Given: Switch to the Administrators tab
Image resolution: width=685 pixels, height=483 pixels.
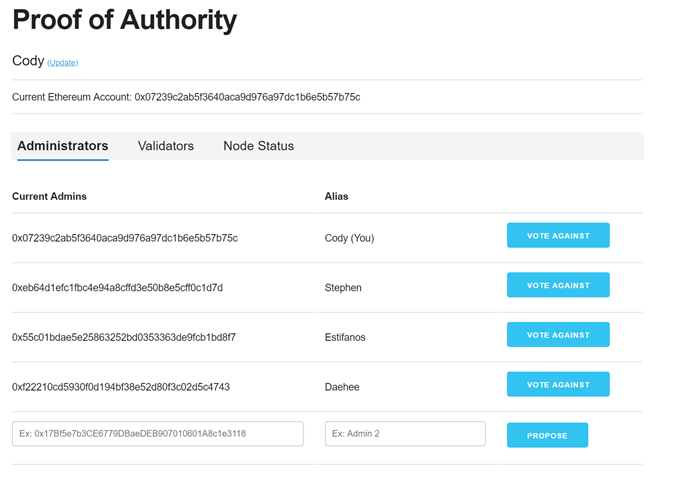Looking at the screenshot, I should [x=63, y=146].
